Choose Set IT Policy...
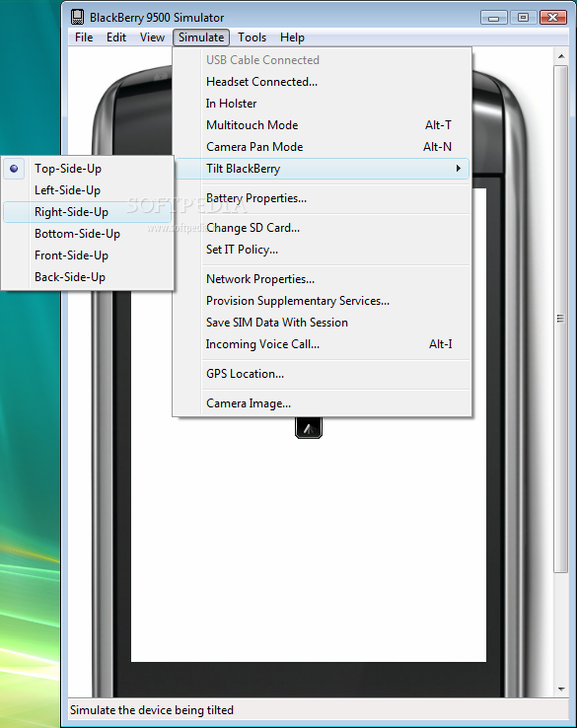Viewport: 577px width, 728px height. point(323,250)
